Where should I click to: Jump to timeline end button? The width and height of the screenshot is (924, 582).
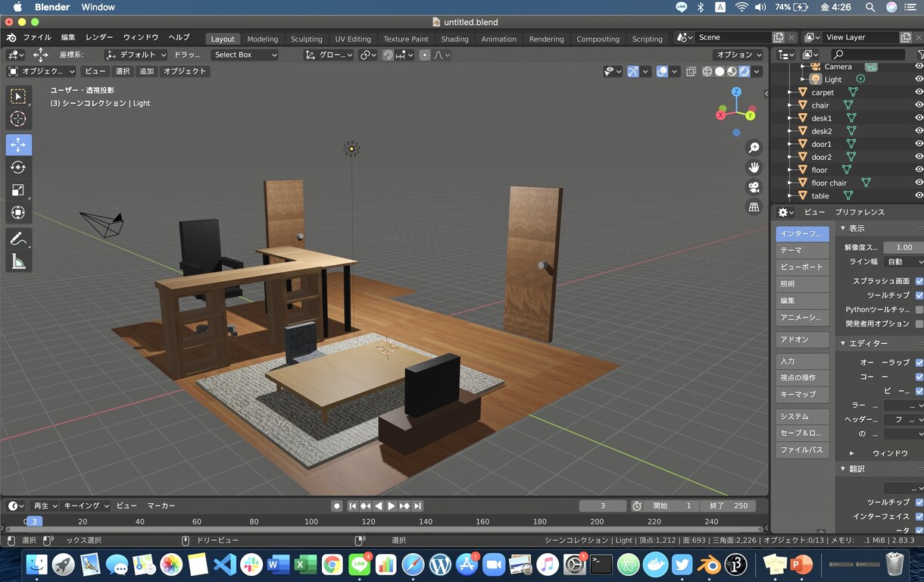coord(417,505)
